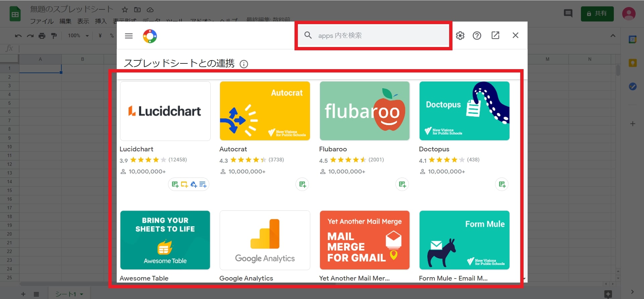
Task: Open the シート1 tab dropdown
Action: (x=82, y=294)
